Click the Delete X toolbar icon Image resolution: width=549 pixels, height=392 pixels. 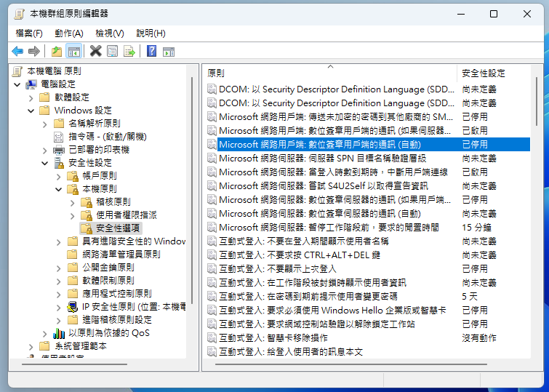(x=95, y=51)
